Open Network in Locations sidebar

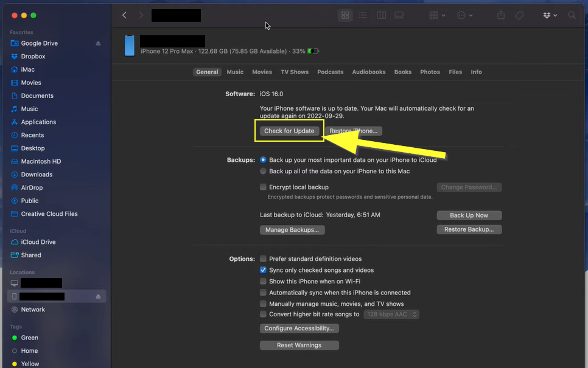pos(33,310)
